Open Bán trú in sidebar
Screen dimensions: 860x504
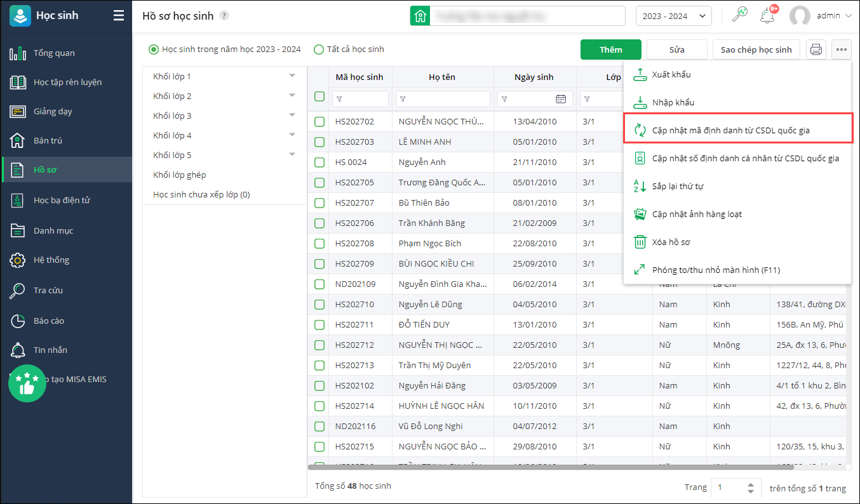[66, 140]
